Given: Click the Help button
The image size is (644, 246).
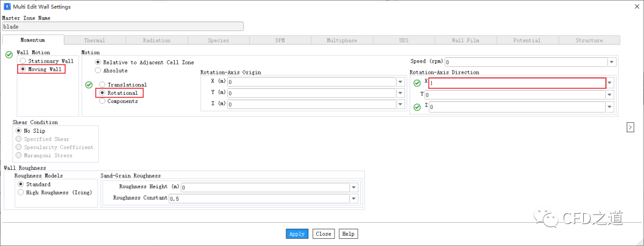Looking at the screenshot, I should coord(348,234).
